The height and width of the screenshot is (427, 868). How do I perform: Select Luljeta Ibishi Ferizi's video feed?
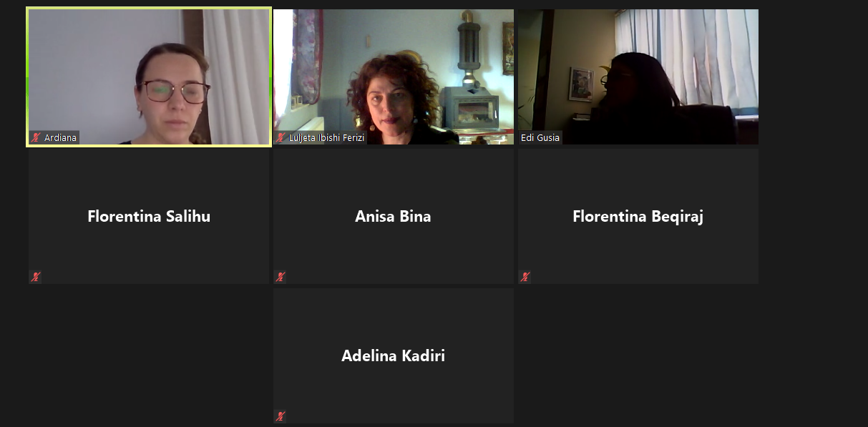click(394, 77)
